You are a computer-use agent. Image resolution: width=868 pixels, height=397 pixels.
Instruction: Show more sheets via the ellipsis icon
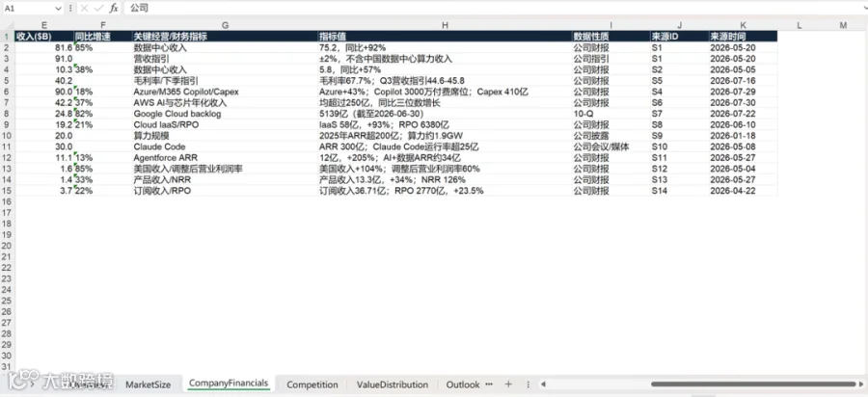click(x=489, y=384)
